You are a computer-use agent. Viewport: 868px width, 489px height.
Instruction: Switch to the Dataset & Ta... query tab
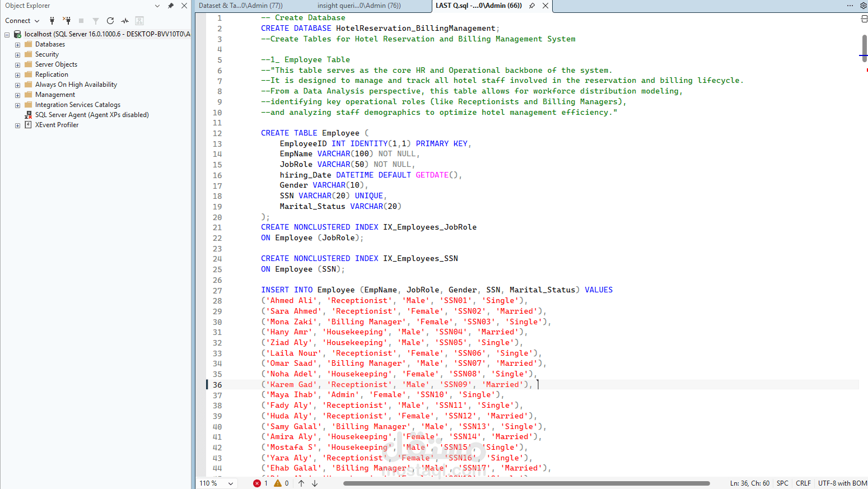[x=241, y=6]
